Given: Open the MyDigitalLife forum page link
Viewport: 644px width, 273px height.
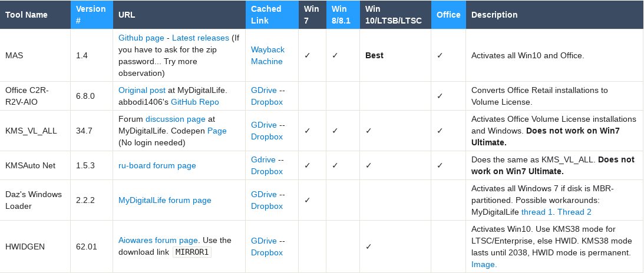Looking at the screenshot, I should pos(165,201).
